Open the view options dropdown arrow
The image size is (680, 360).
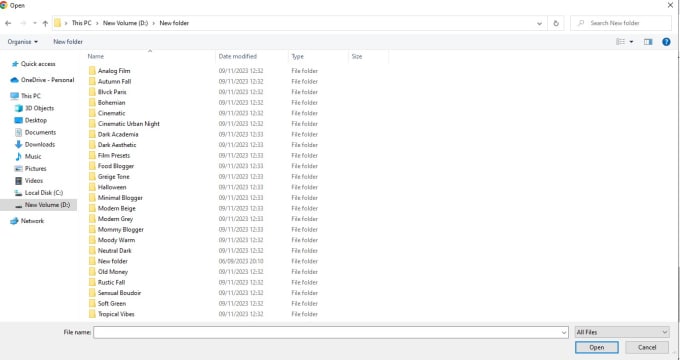click(631, 42)
